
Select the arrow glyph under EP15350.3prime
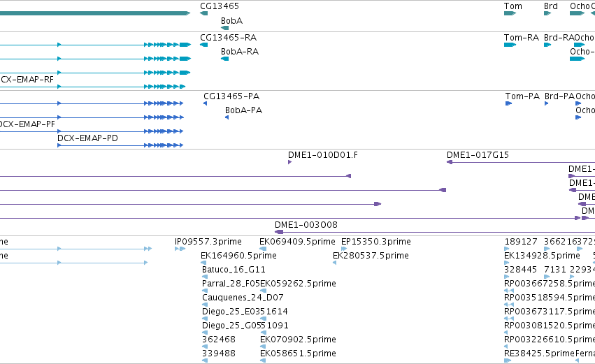344,249
